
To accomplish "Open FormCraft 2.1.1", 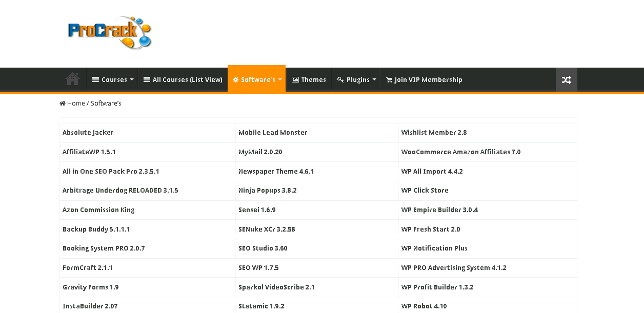I will click(88, 268).
